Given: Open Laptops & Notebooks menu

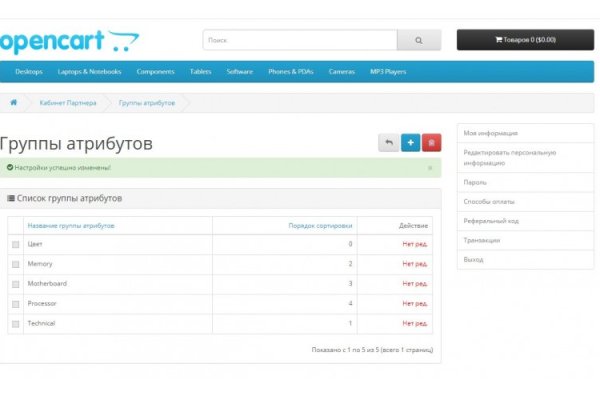Looking at the screenshot, I should 89,72.
